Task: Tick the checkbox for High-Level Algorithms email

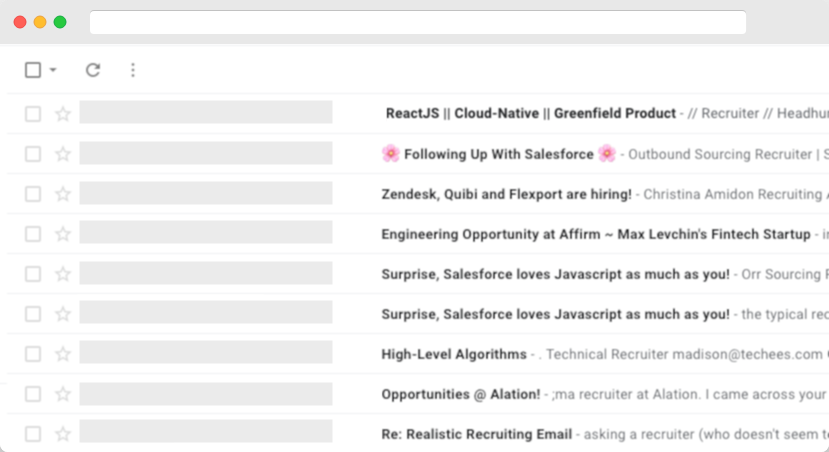Action: 33,354
